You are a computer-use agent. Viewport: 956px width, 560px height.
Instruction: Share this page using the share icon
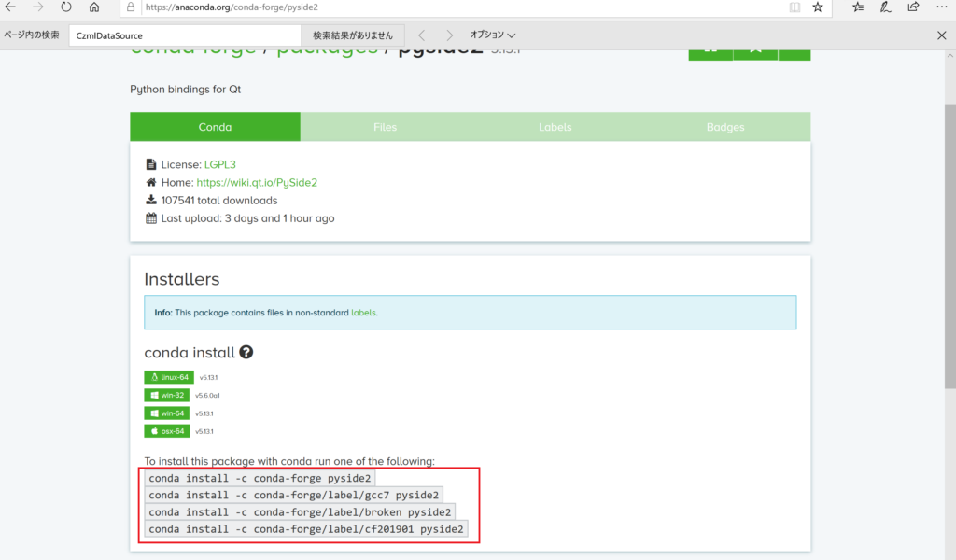click(913, 7)
